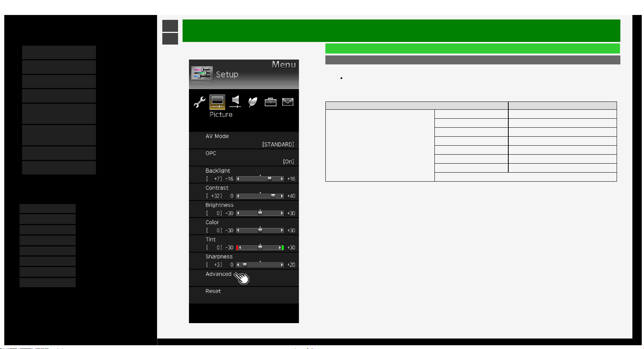Click the Contrast value [+32]
This screenshot has width=644, height=349.
click(214, 196)
